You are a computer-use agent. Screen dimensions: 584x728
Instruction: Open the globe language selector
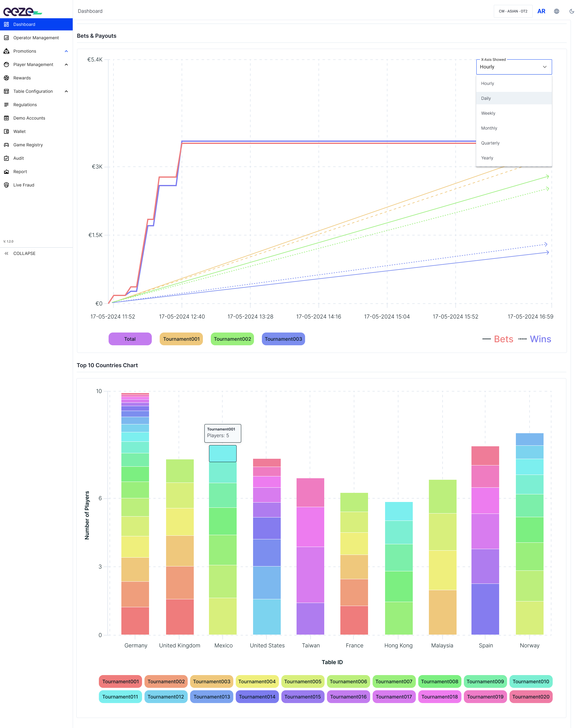(x=557, y=11)
